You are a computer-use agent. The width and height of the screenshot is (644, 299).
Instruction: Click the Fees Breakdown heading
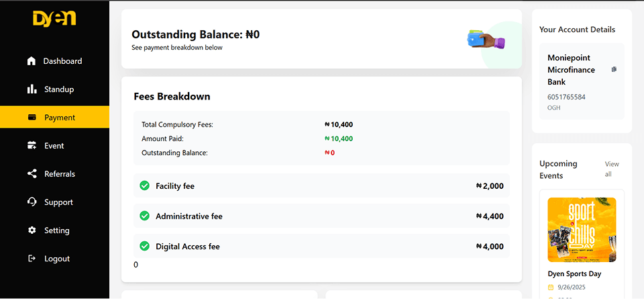pyautogui.click(x=172, y=97)
